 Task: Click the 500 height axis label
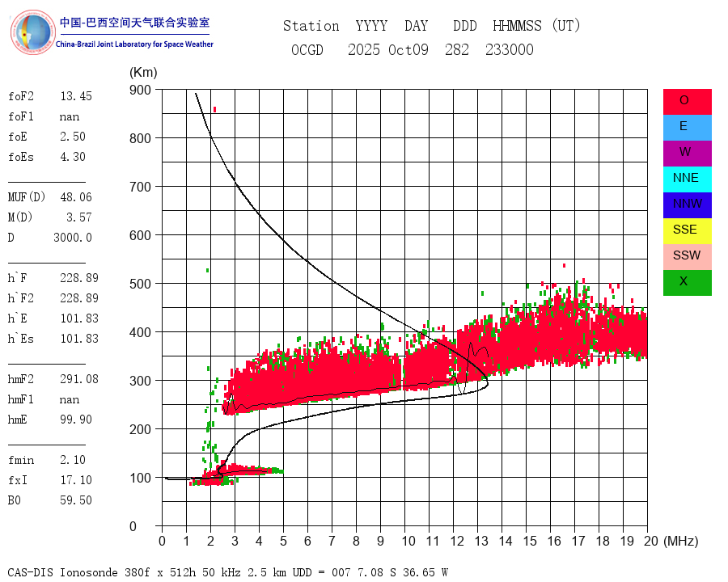click(140, 284)
